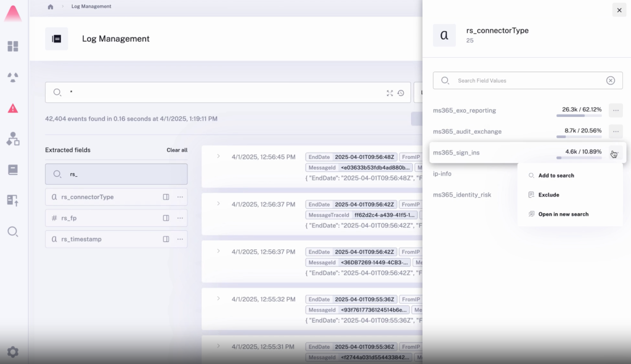Expand query editor using fullscreen arrows icon
Screen dimensions: 631x364
click(x=389, y=93)
